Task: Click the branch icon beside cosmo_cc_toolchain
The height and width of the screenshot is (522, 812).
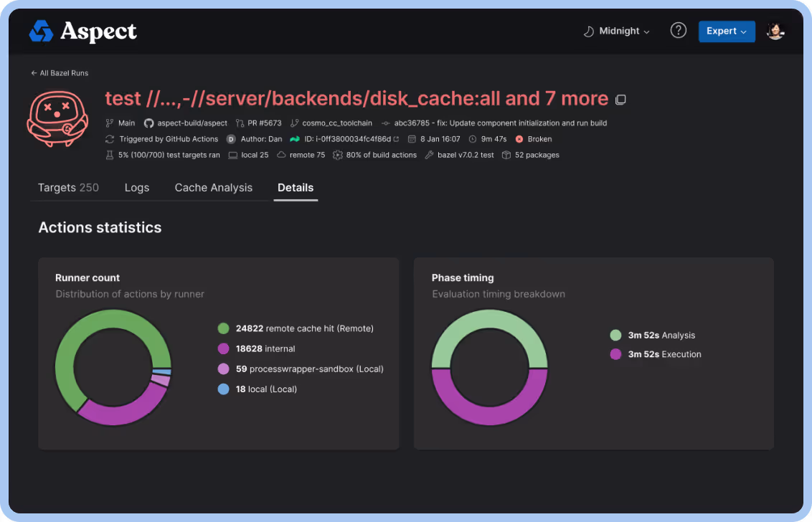Action: click(x=294, y=123)
